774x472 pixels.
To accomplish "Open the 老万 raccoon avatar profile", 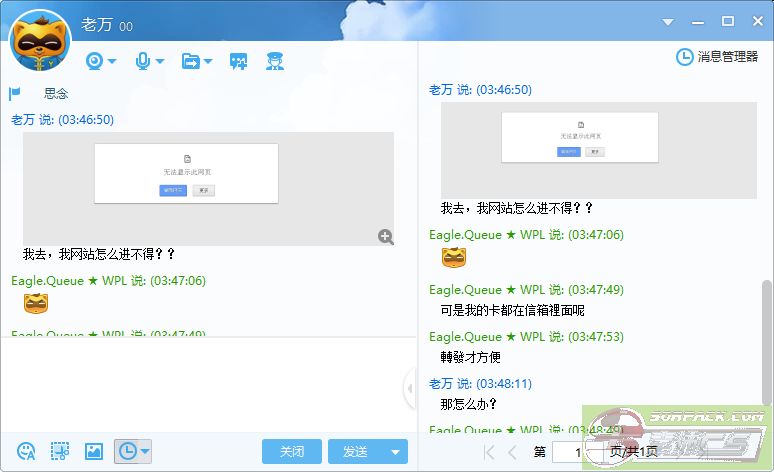I will [x=40, y=41].
